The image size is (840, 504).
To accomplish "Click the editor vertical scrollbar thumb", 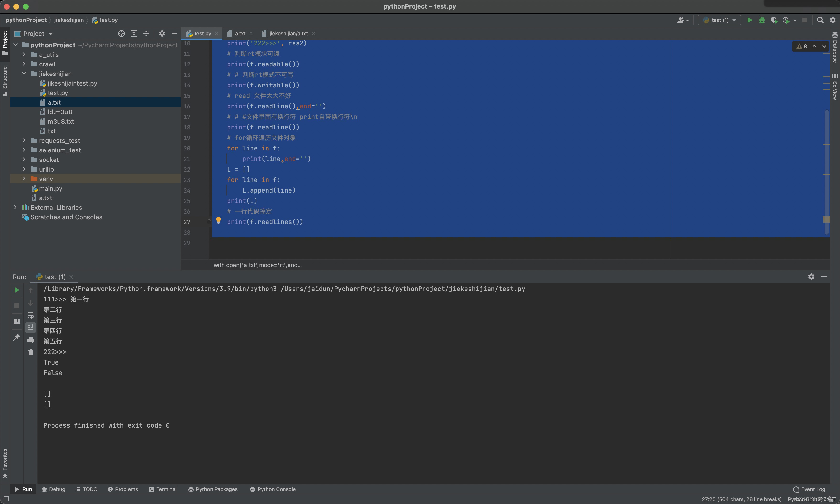I will point(826,172).
